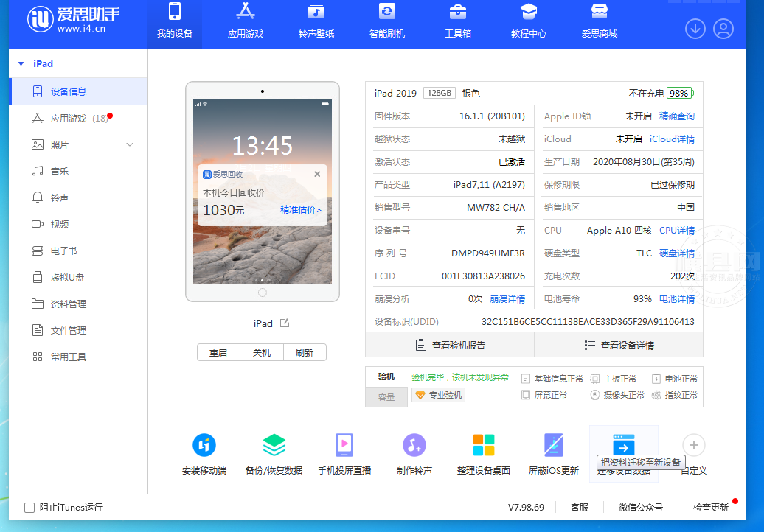Open the 我的设备 tab

click(x=175, y=22)
